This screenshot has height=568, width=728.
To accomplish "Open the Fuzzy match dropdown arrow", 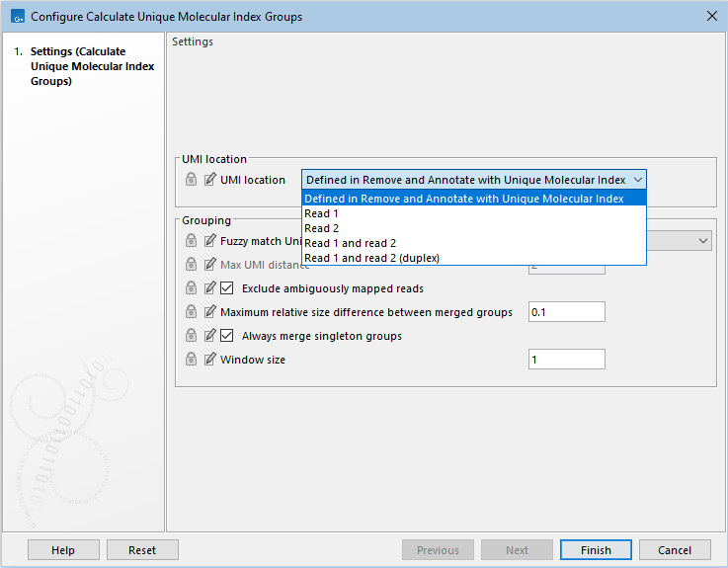I will point(702,241).
